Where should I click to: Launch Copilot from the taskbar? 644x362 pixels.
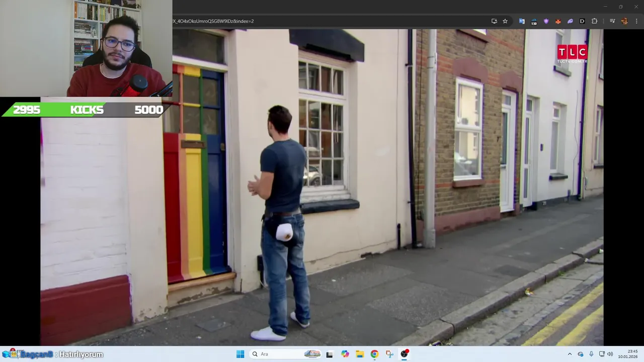point(345,354)
